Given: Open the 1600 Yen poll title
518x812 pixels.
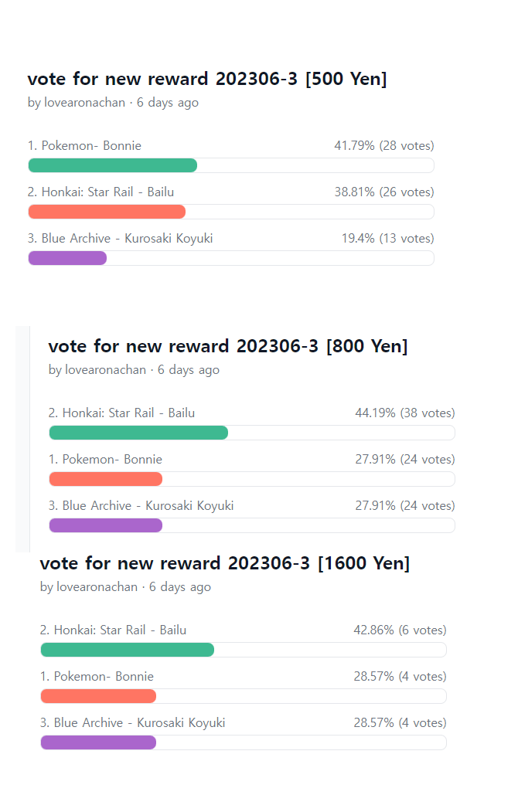Looking at the screenshot, I should 224,563.
